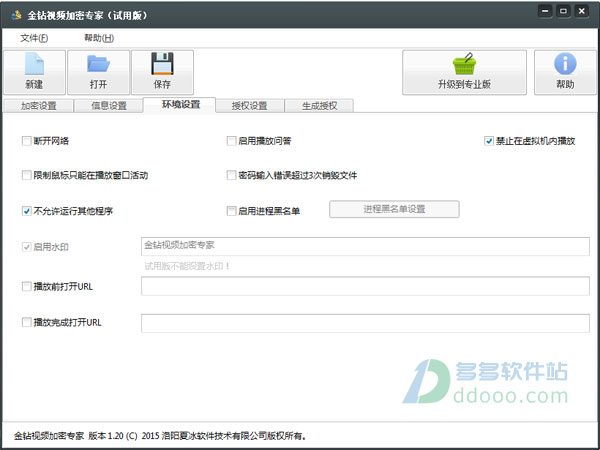Viewport: 600px width, 450px height.
Task: Click the app logo icon in title bar
Action: pyautogui.click(x=16, y=16)
